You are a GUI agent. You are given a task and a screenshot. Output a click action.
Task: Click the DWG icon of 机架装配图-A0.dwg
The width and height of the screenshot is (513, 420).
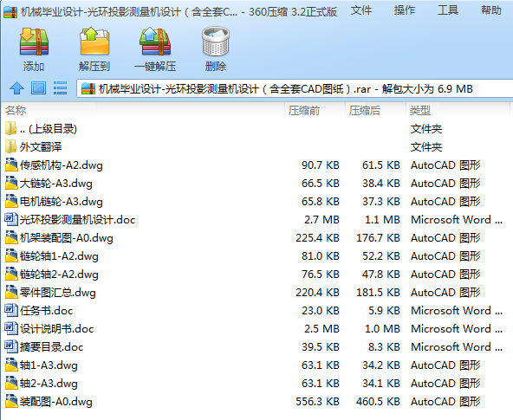point(11,237)
